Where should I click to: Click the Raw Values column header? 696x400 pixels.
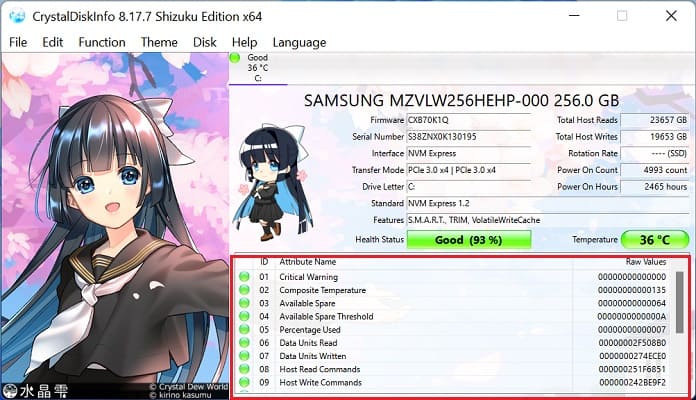tap(646, 261)
